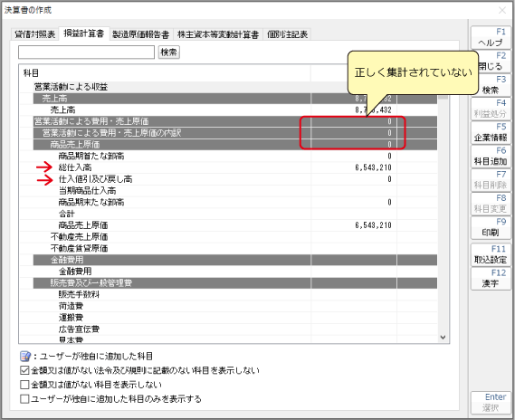The image size is (515, 420).
Task: Open the 製造原価報告書 tab
Action: [x=140, y=34]
